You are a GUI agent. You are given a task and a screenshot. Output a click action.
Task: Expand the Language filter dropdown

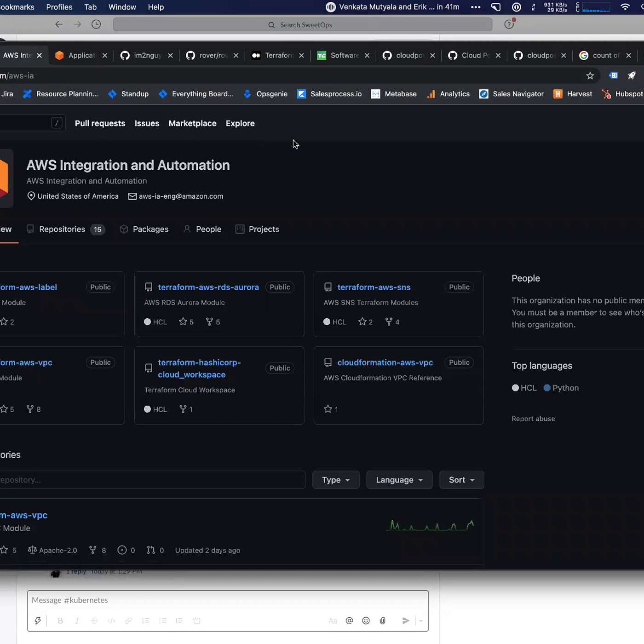pos(399,480)
